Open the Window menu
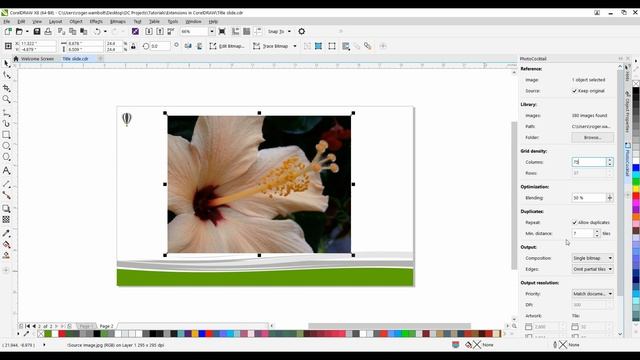 tap(193, 21)
